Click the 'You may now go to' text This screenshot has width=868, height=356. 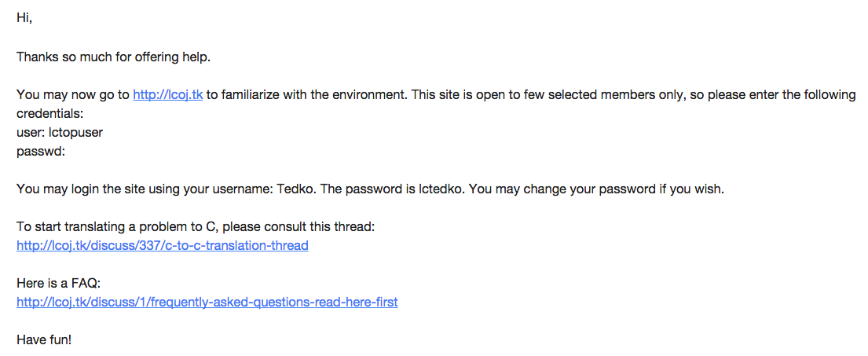pos(72,95)
